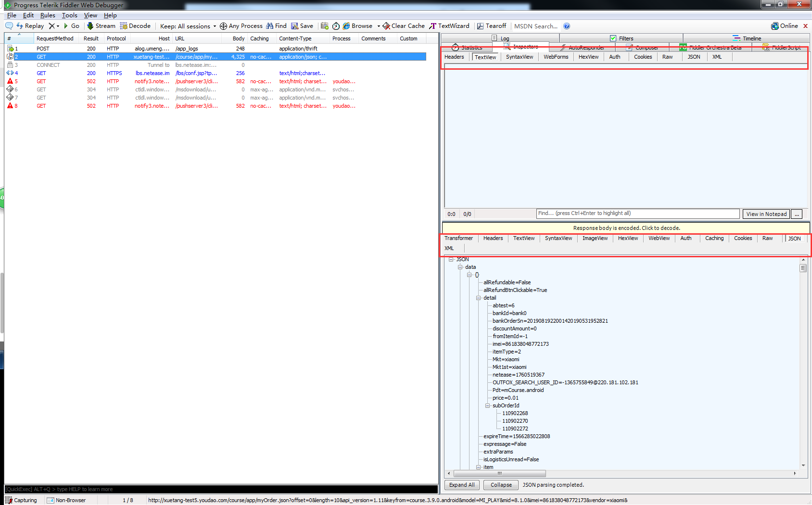Click the JSON tree vertical scrollbar
812x505 pixels.
click(803, 363)
